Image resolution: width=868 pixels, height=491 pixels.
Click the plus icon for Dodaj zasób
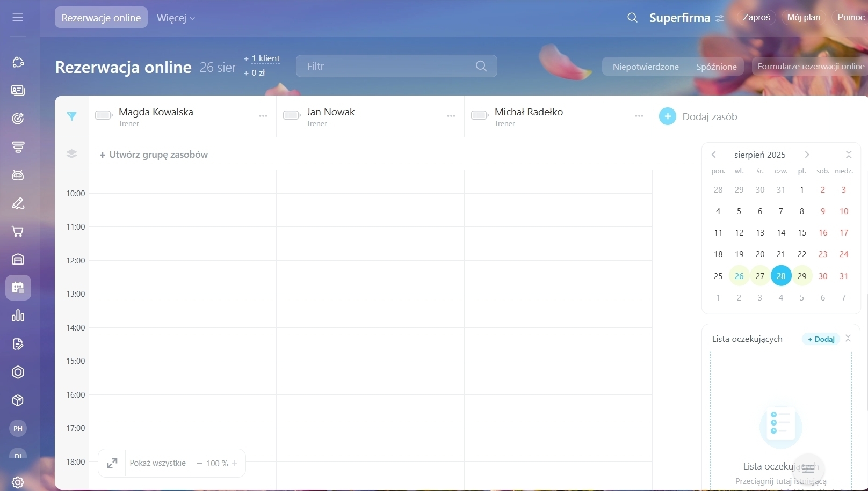pyautogui.click(x=668, y=116)
